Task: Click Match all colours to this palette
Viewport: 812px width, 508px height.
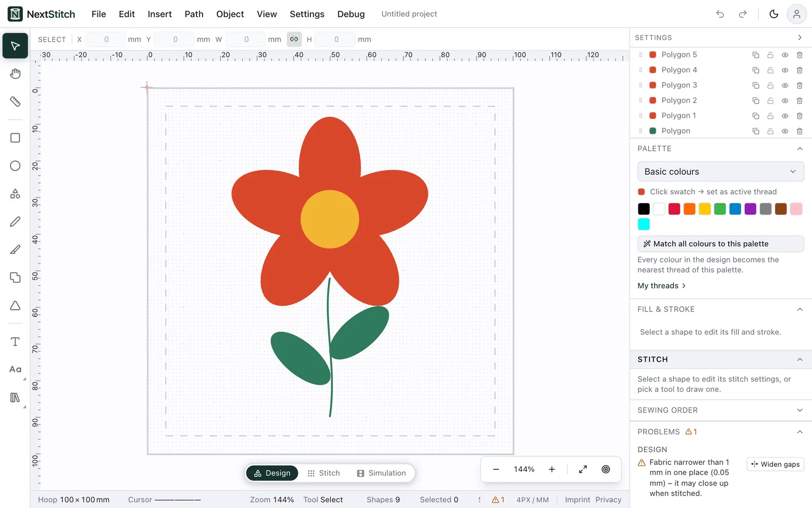Action: point(721,244)
